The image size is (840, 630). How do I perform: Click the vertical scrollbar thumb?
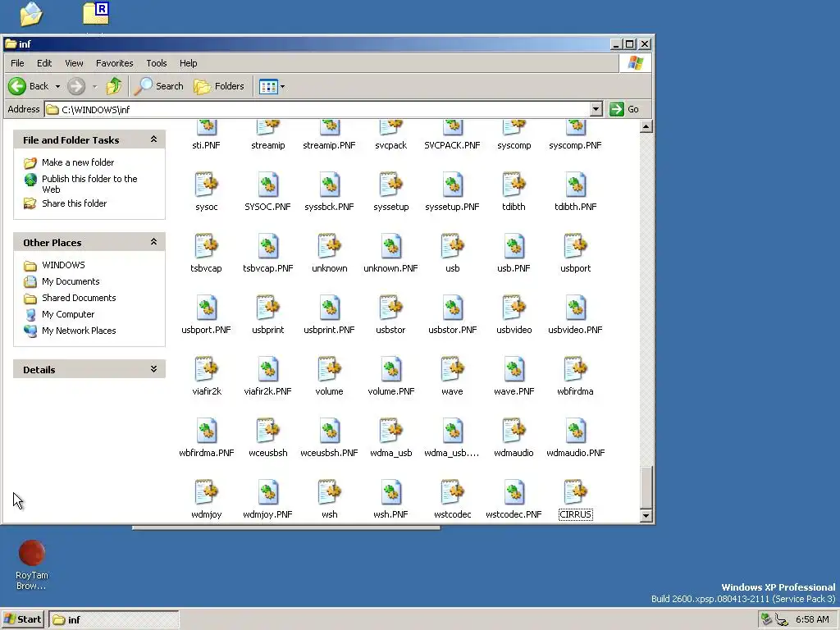[x=646, y=486]
